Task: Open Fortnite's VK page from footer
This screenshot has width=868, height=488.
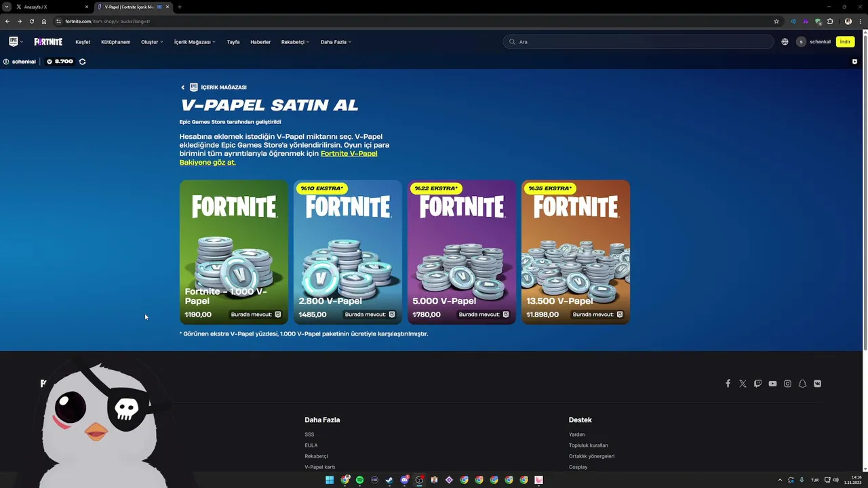Action: (817, 384)
